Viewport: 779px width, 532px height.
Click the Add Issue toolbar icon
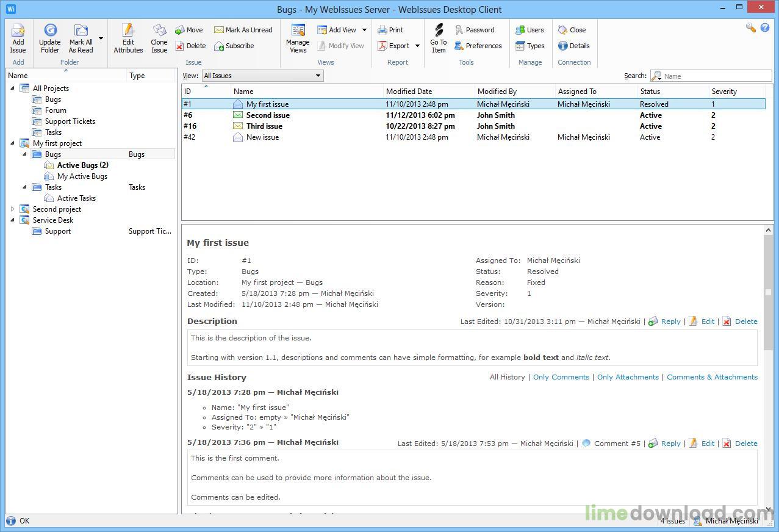18,38
